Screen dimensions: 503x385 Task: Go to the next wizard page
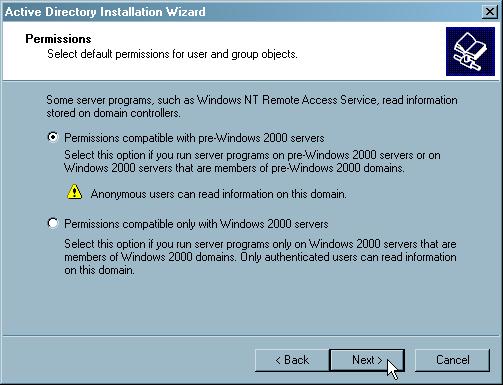pos(367,360)
